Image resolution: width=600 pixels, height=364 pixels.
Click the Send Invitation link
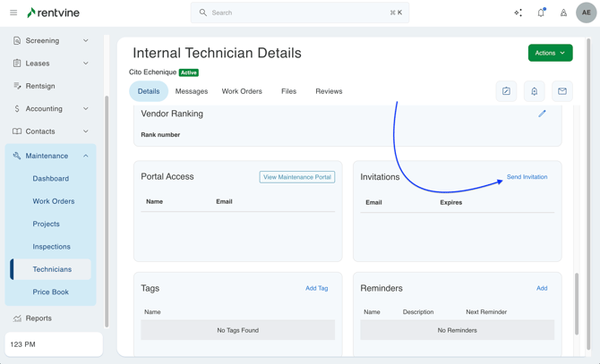click(527, 177)
